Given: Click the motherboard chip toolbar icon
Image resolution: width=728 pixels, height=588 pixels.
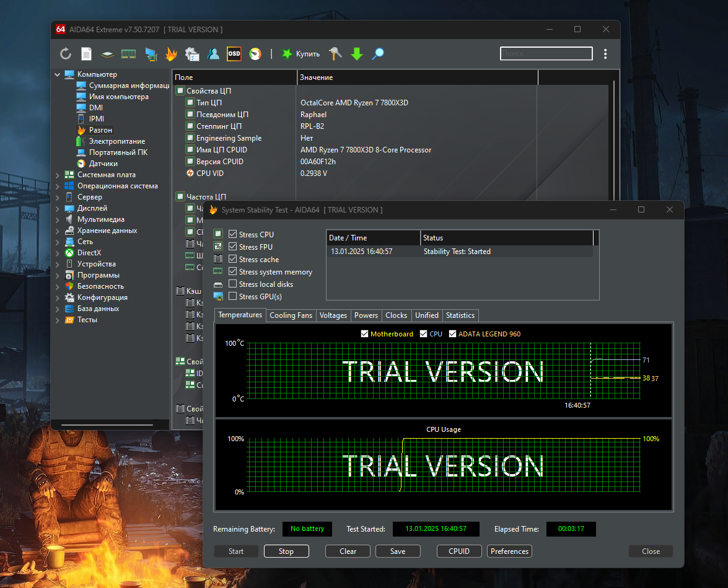Looking at the screenshot, I should [107, 55].
